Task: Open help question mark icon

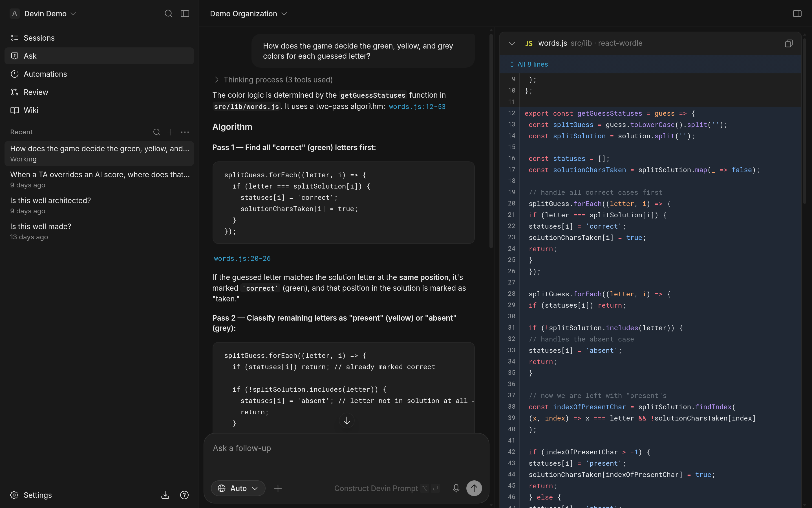Action: click(184, 495)
